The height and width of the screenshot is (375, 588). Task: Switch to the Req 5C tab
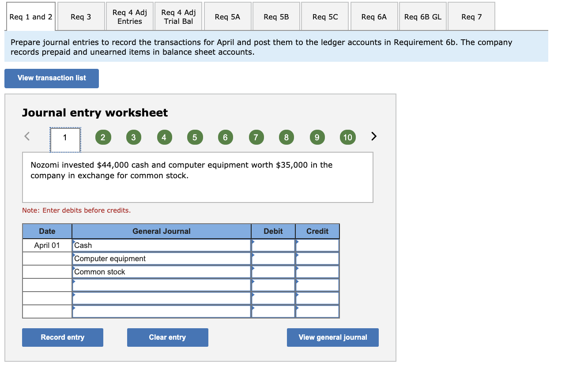[325, 17]
